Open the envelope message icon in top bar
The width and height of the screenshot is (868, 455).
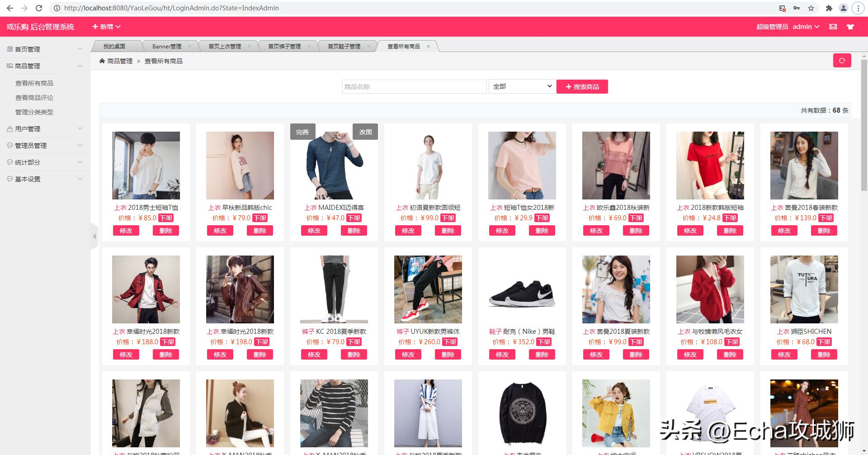coord(834,27)
